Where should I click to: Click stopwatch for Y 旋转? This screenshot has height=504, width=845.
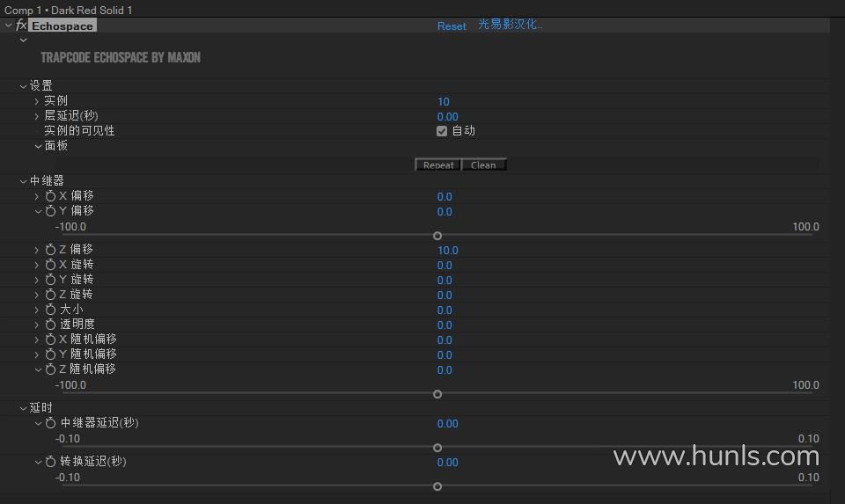pos(50,280)
